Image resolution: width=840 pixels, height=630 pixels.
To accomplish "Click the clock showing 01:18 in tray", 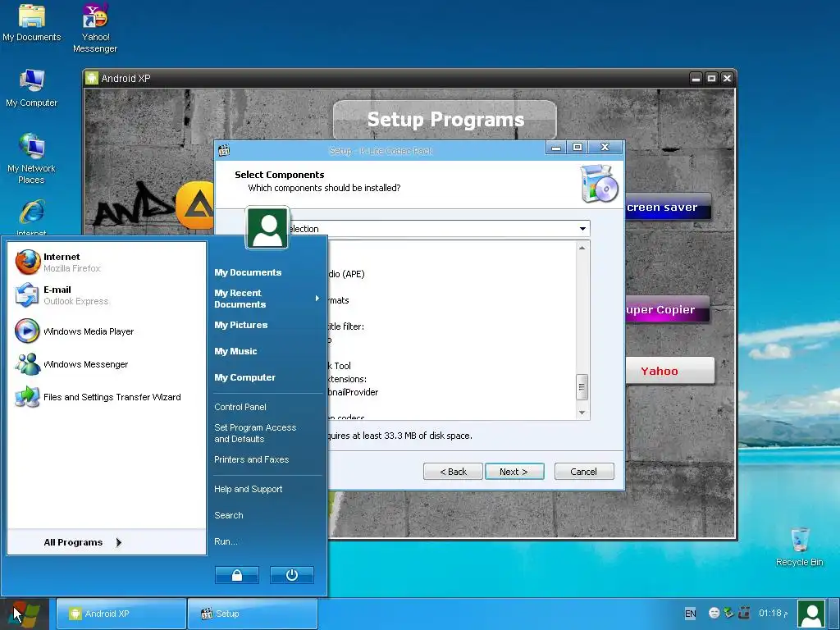I will click(773, 613).
